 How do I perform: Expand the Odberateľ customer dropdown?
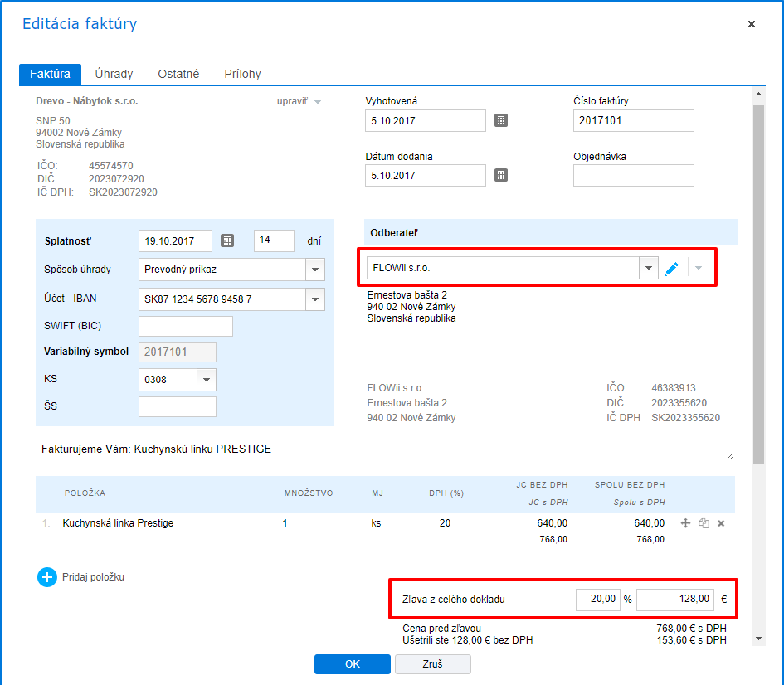point(649,268)
